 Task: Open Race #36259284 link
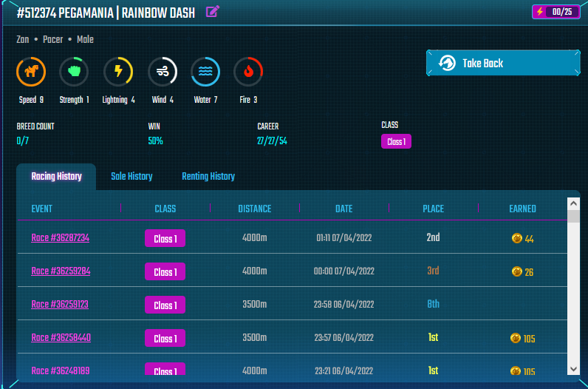click(x=61, y=271)
